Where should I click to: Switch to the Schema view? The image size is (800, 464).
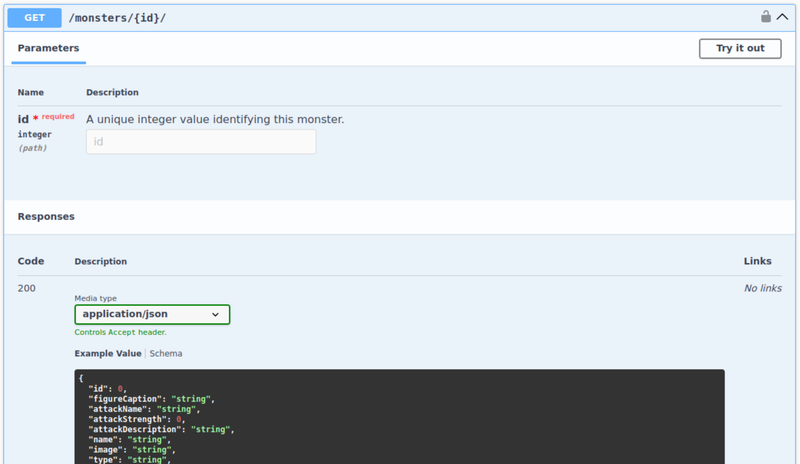click(x=166, y=354)
